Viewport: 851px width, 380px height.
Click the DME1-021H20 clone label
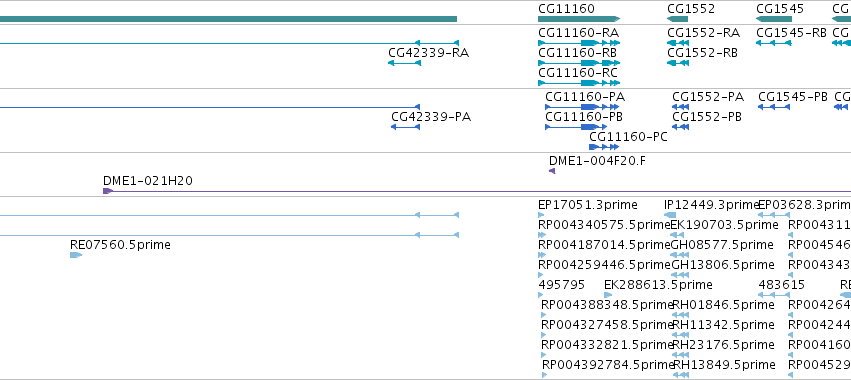point(148,181)
